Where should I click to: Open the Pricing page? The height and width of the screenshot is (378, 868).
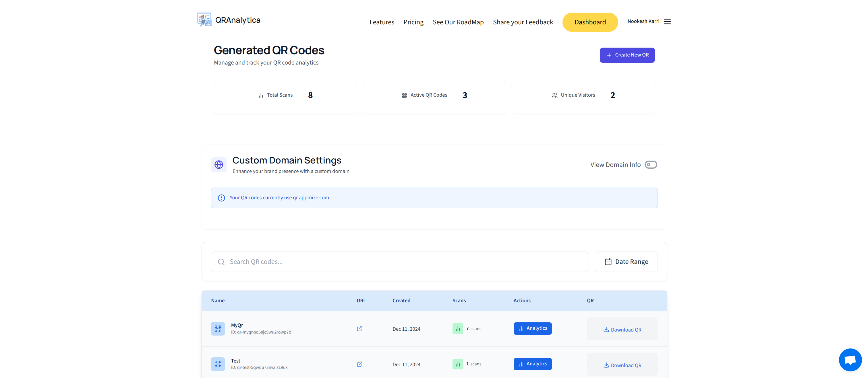[413, 22]
